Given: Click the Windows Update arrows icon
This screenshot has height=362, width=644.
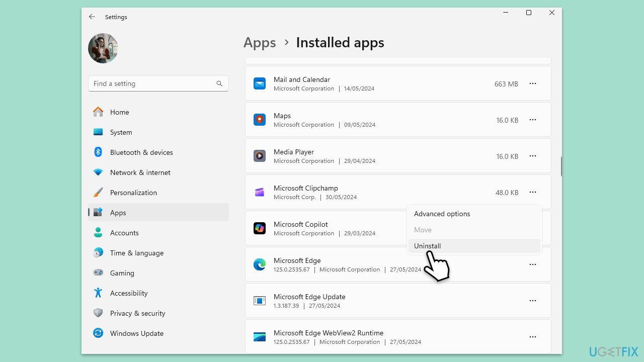Looking at the screenshot, I should pos(98,333).
